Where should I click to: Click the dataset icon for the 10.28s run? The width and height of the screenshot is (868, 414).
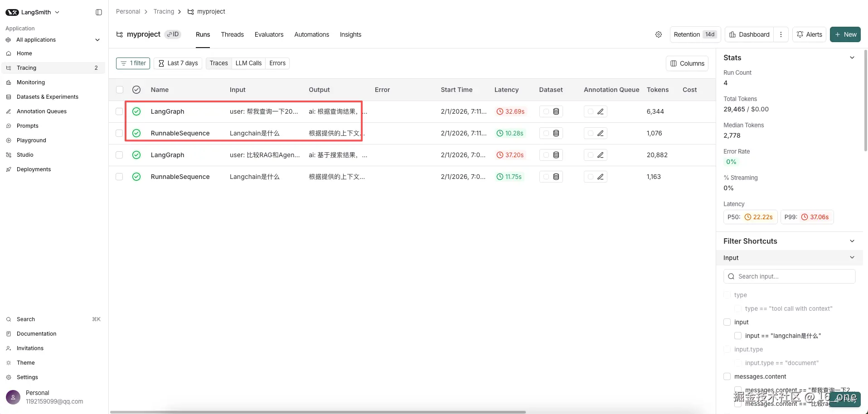click(556, 133)
